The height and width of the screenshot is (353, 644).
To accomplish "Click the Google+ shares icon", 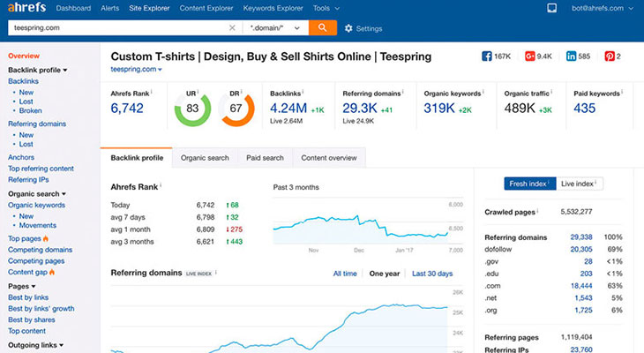I will click(530, 56).
